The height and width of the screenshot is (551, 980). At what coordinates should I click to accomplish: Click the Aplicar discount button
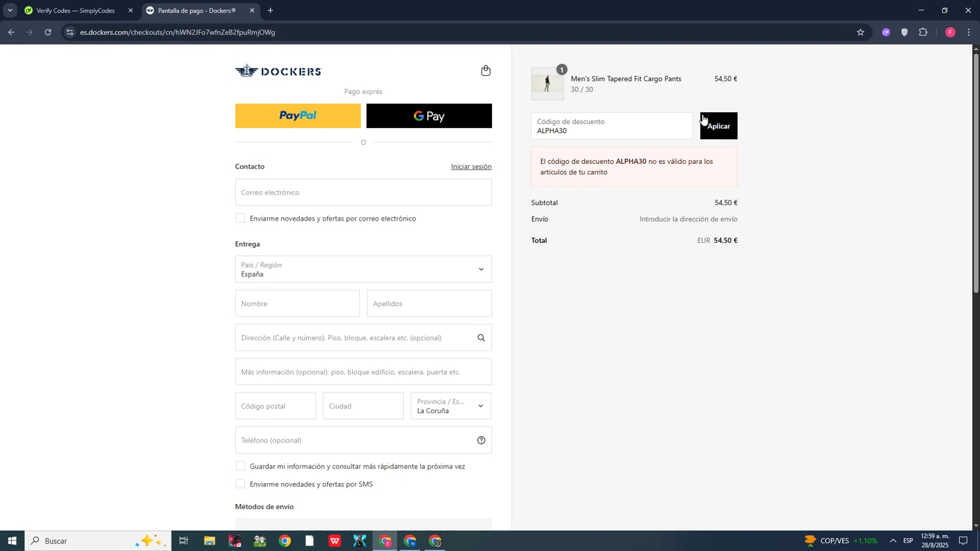pyautogui.click(x=719, y=126)
